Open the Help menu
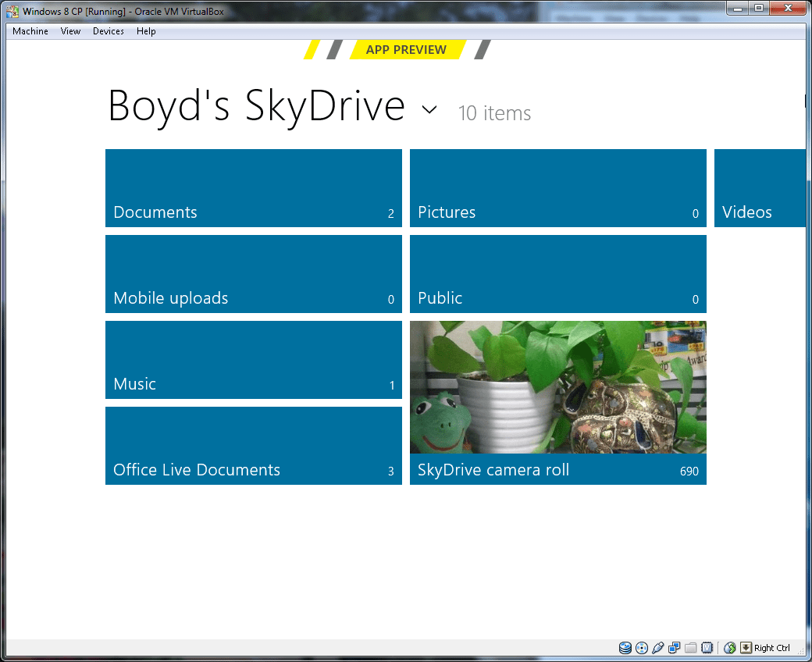812x662 pixels. (x=146, y=31)
